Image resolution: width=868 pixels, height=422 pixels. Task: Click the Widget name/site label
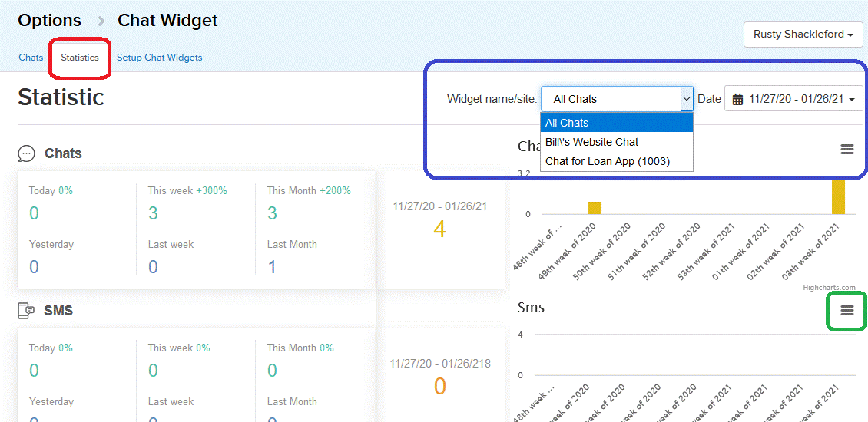(x=492, y=100)
